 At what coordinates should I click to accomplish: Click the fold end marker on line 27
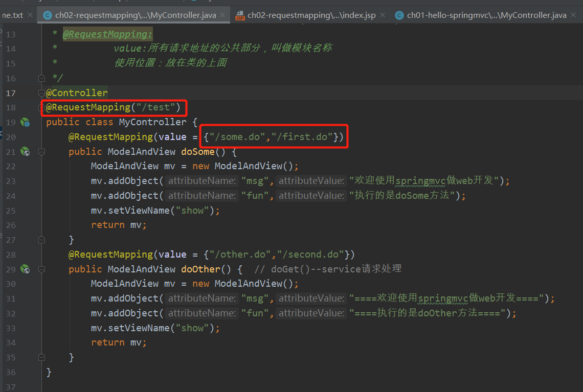click(x=41, y=240)
